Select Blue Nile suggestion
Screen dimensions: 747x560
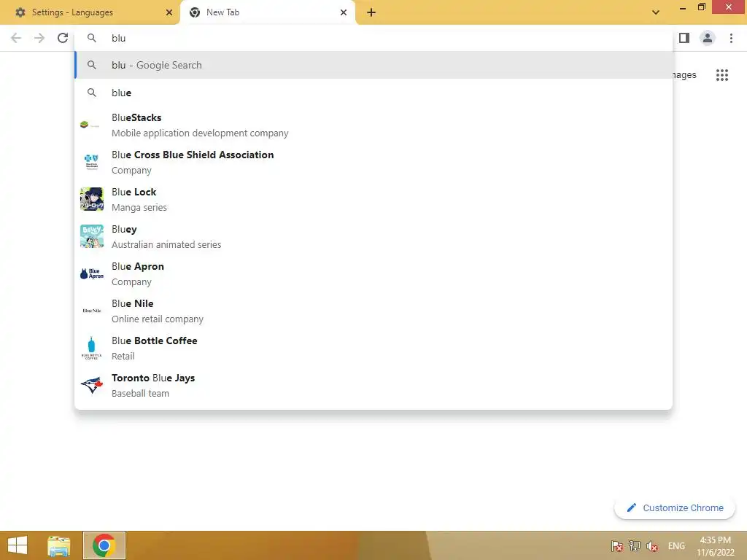pos(374,311)
